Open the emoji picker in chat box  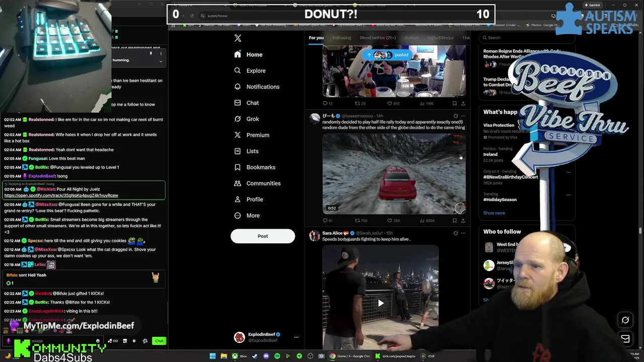click(x=98, y=341)
